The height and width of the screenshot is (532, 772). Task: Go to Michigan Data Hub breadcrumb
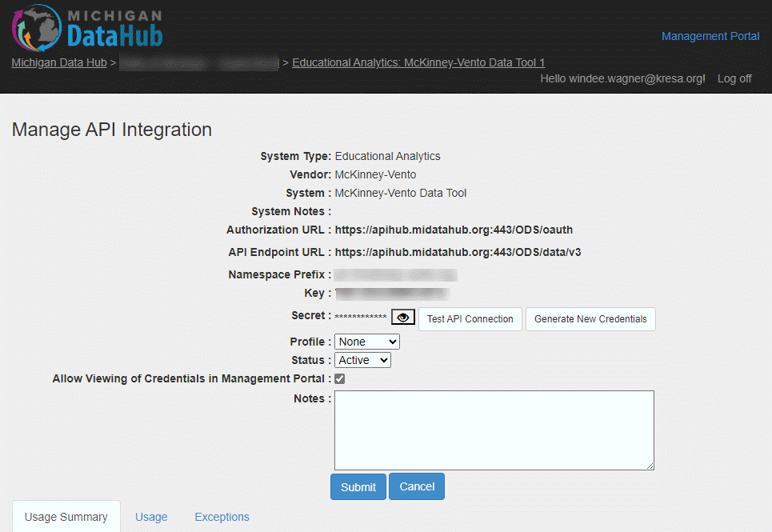59,62
